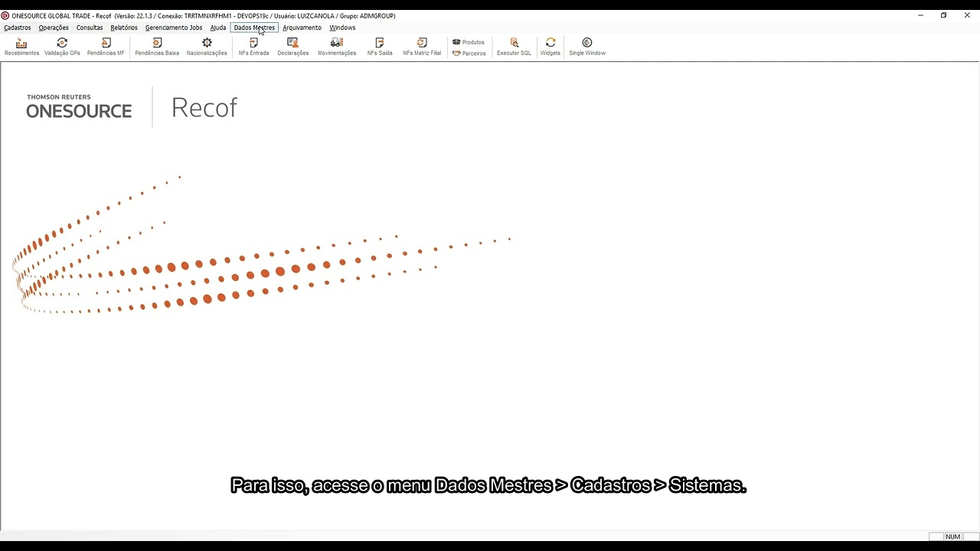
Task: Click the ONESOURCE application icon in title bar
Action: [x=5, y=15]
